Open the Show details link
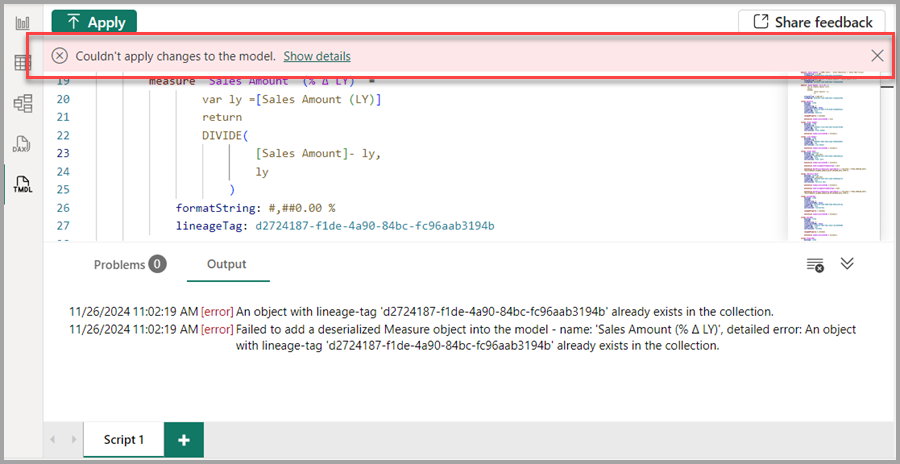Viewport: 900px width, 464px height. (317, 56)
